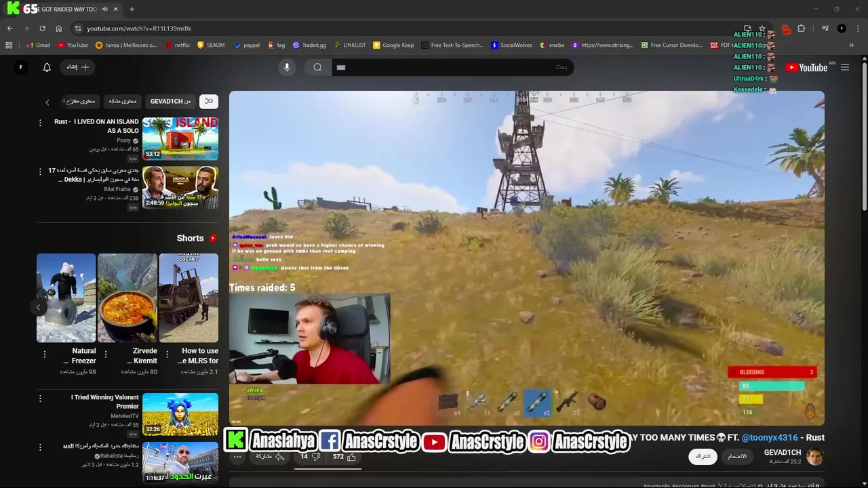This screenshot has height=488, width=868.
Task: Open the GEVAD1CH channel avatar
Action: [x=815, y=456]
